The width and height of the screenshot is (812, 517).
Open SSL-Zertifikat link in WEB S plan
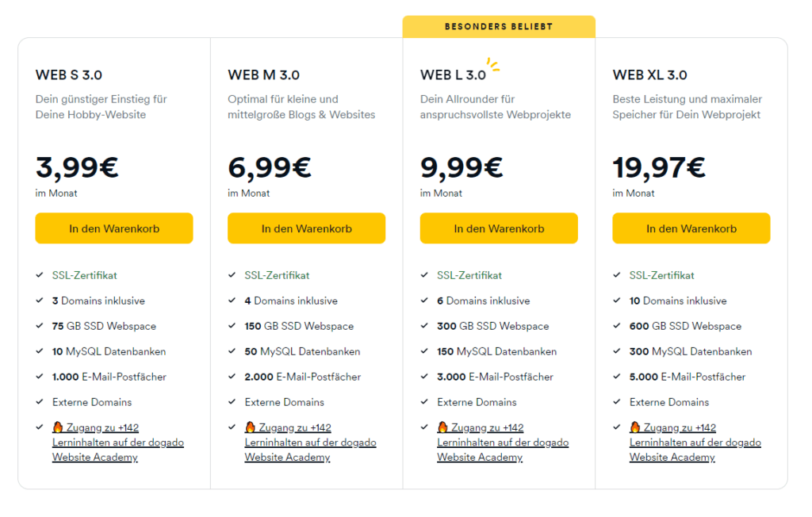pos(84,276)
